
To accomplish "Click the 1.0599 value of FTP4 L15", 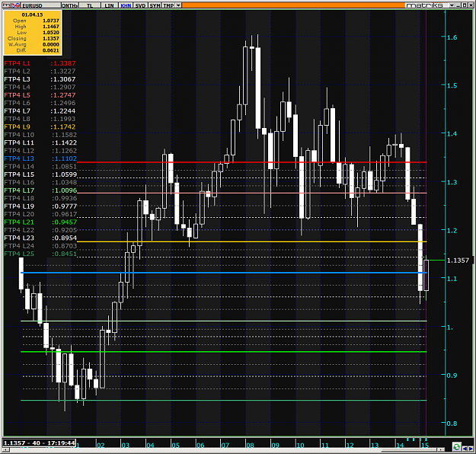I will (x=64, y=174).
